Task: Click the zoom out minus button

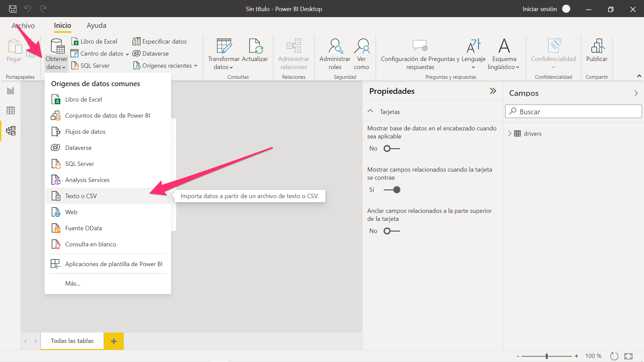Action: [x=518, y=356]
